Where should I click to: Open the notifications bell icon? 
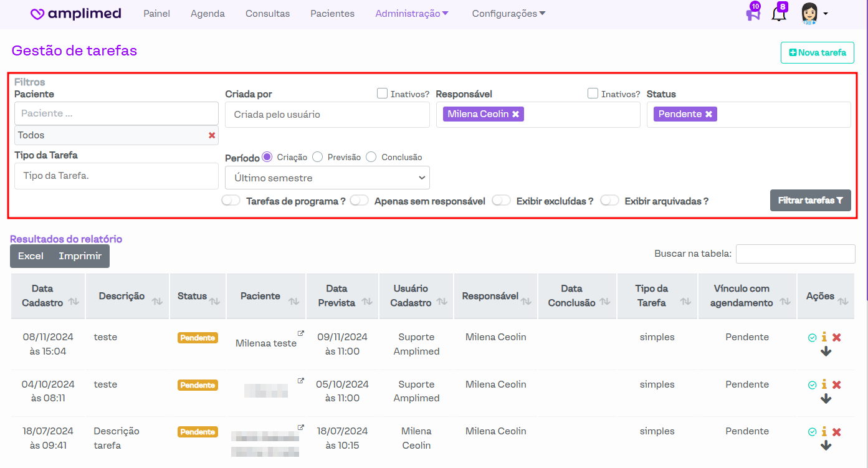tap(779, 14)
